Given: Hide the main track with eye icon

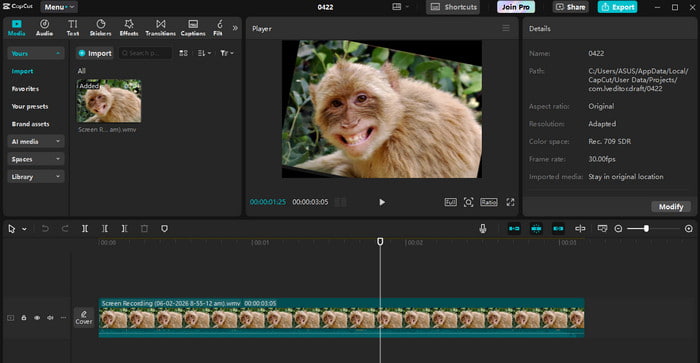Looking at the screenshot, I should 37,318.
